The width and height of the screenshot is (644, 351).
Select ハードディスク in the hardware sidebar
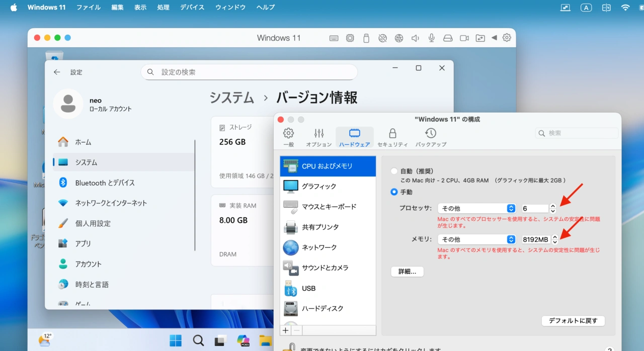click(320, 309)
